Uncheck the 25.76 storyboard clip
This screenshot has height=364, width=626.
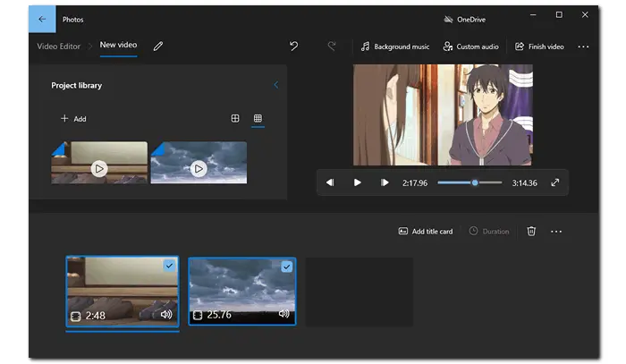(x=287, y=267)
